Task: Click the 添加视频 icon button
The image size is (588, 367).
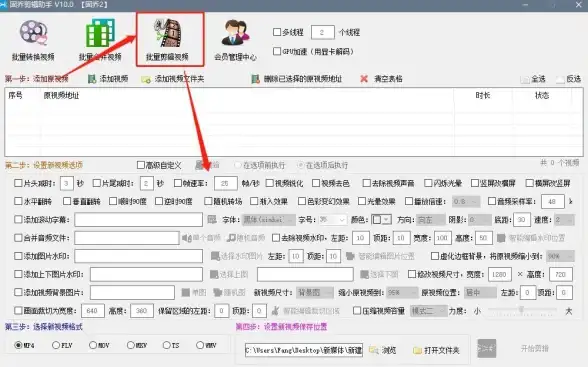Action: tap(92, 79)
